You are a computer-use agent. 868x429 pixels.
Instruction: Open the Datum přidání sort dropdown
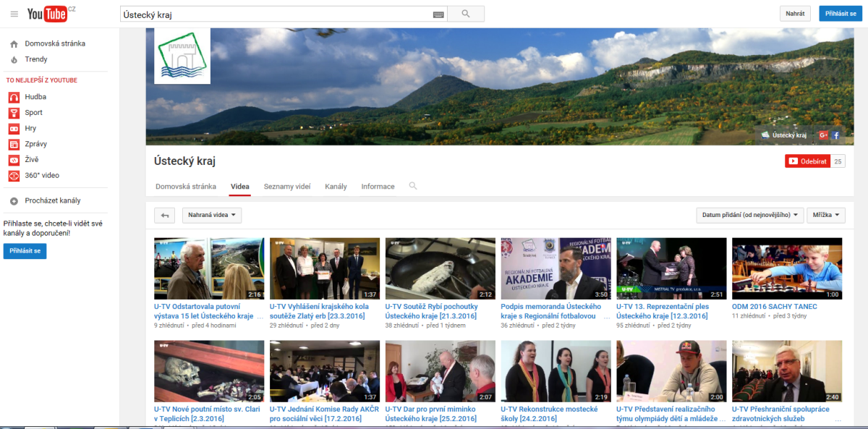coord(750,215)
